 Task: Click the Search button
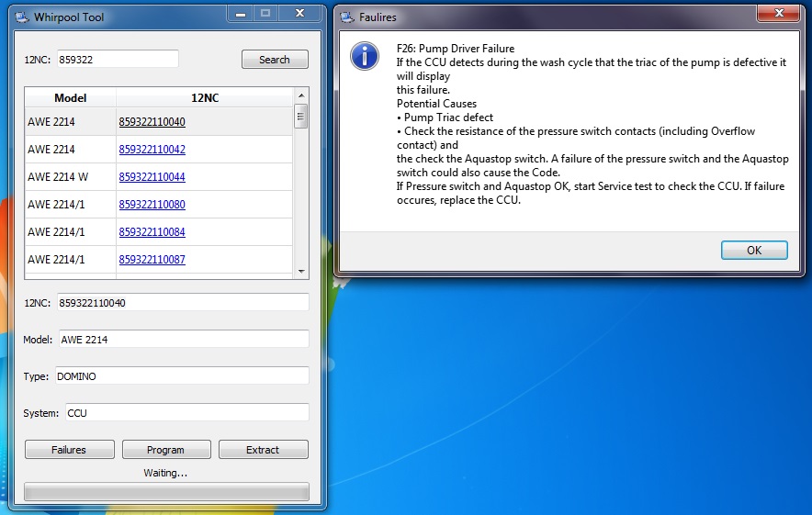point(275,60)
